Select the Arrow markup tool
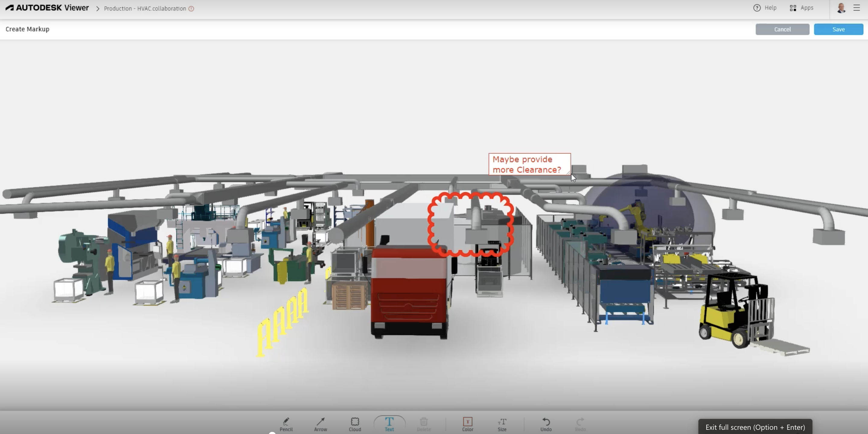 point(321,423)
